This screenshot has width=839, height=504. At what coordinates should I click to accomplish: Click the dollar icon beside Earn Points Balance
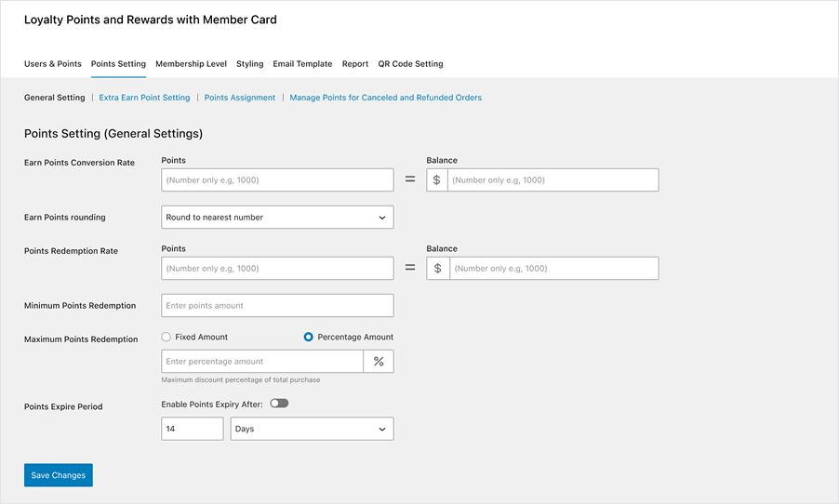tap(437, 180)
